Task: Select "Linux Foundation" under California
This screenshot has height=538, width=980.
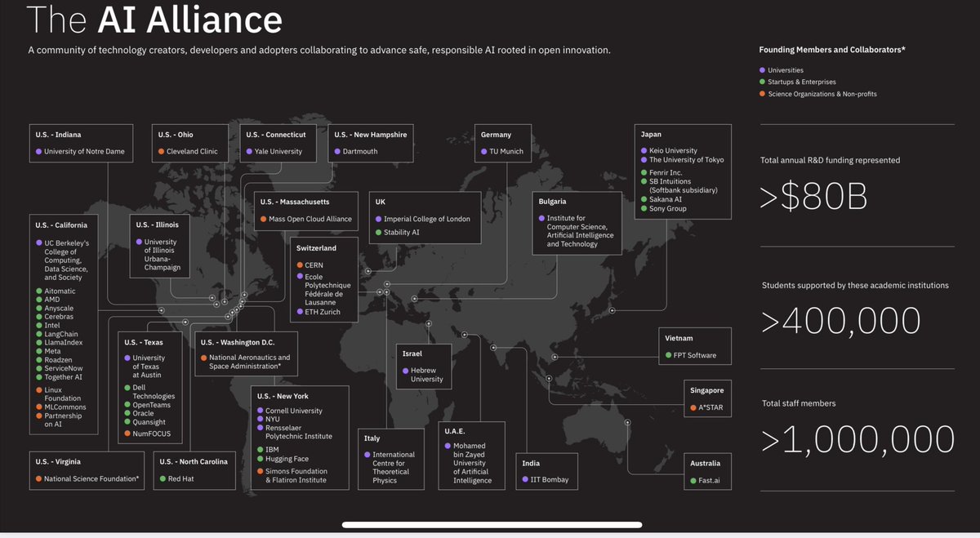Action: (x=62, y=394)
